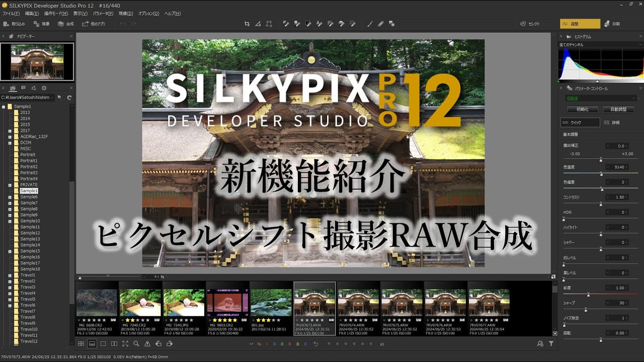This screenshot has height=362, width=644.
Task: Select the perspective correction tool icon
Action: (270, 24)
